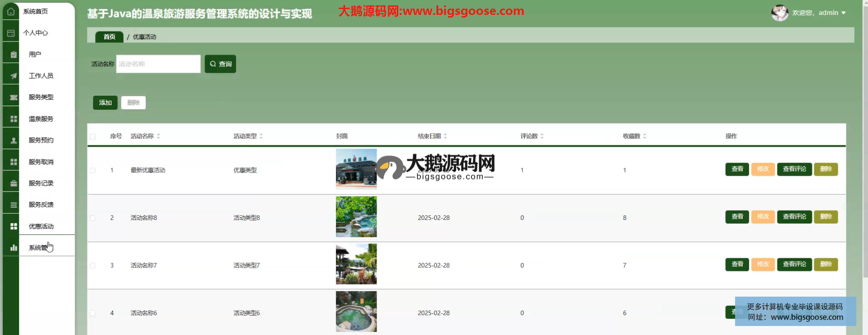Open 温泉服务 menu item in sidebar
Viewport: 868px width, 335px height.
[x=41, y=119]
